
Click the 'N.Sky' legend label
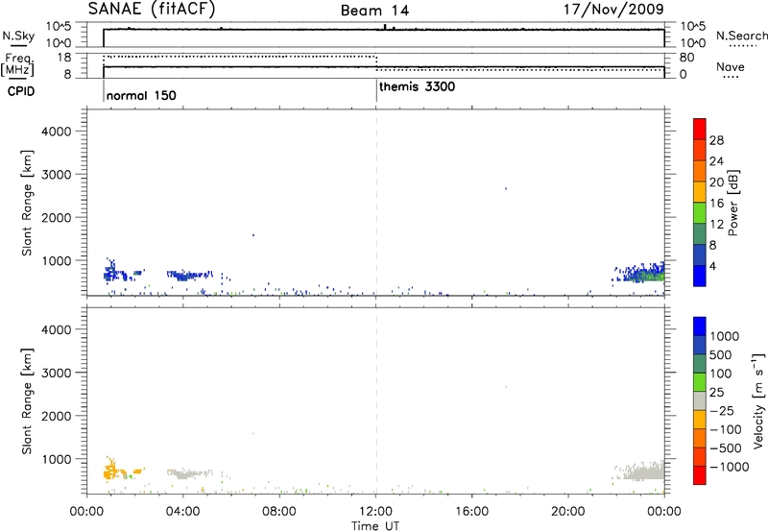click(18, 36)
